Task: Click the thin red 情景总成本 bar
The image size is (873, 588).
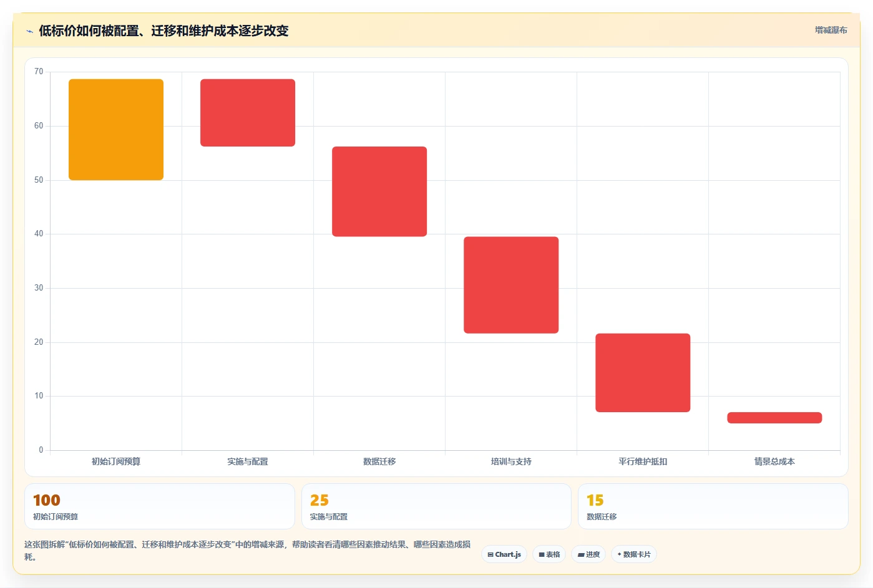Action: [774, 418]
